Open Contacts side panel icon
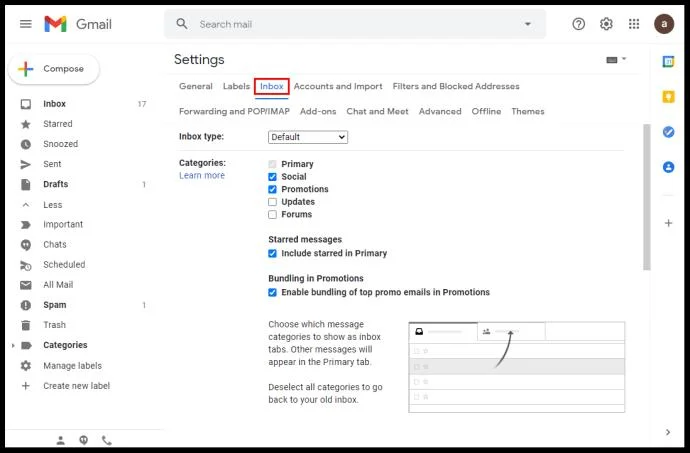This screenshot has width=690, height=453. [668, 167]
